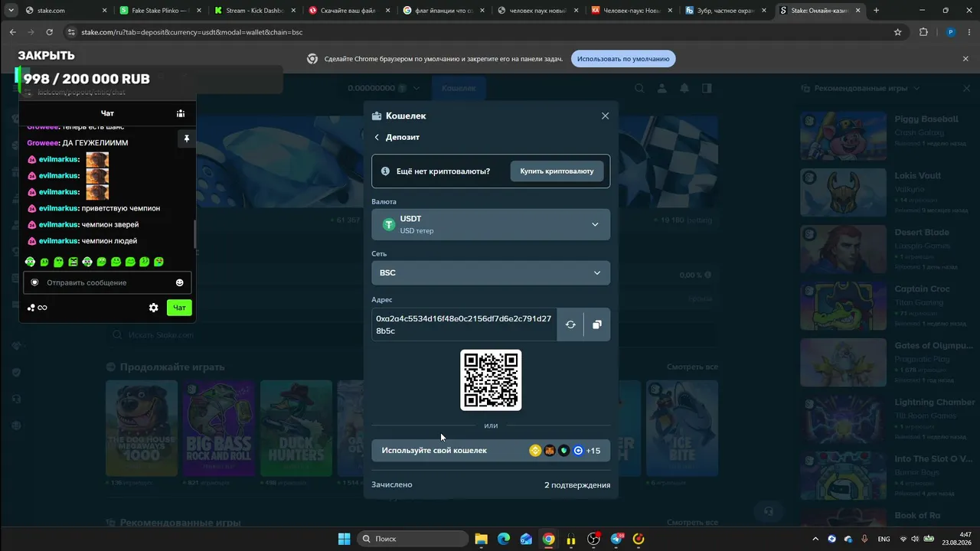Open the Captain Croc game thumbnail

point(843,306)
